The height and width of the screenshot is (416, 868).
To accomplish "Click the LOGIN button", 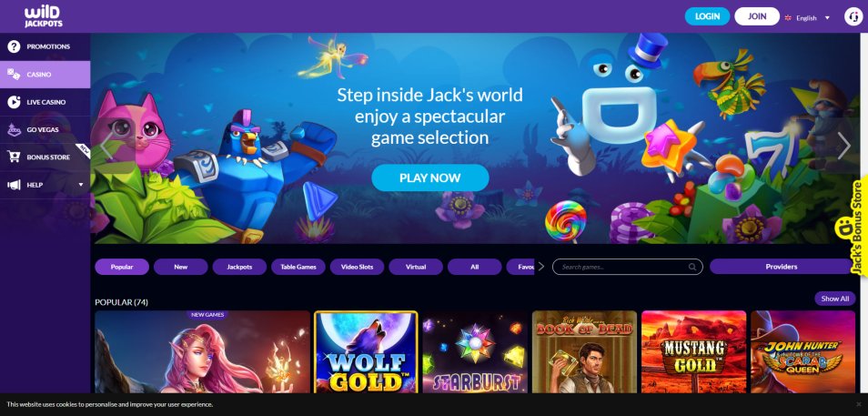I will [x=707, y=16].
